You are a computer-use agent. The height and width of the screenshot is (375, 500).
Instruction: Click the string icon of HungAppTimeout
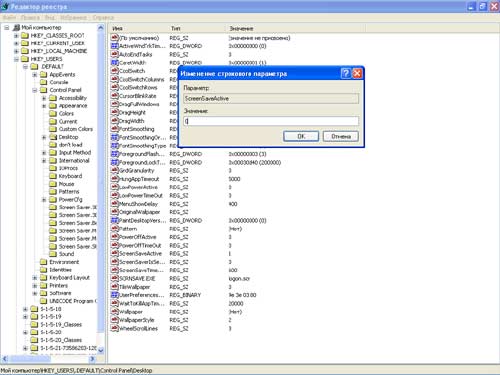(x=115, y=179)
